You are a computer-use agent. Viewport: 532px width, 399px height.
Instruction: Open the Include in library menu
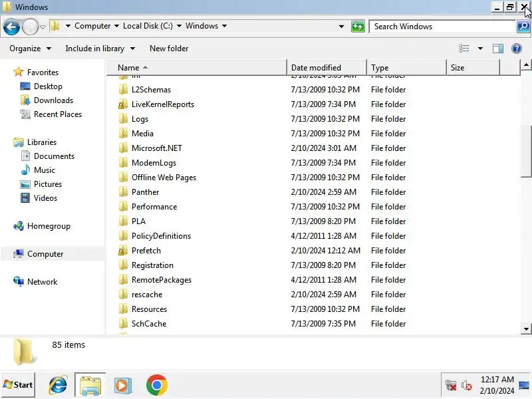[100, 49]
